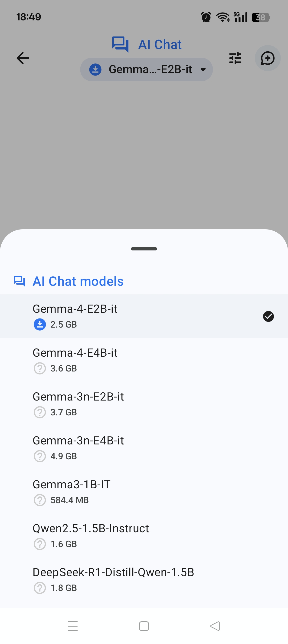Image resolution: width=288 pixels, height=644 pixels.
Task: Choose Gemma-3n-E4B-it from the list
Action: [144, 448]
